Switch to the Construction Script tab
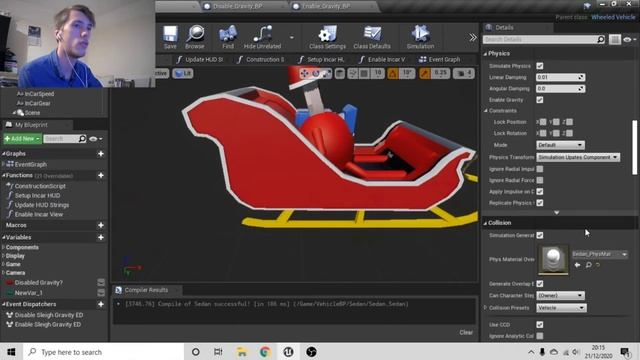This screenshot has height=360, width=640. 260,60
